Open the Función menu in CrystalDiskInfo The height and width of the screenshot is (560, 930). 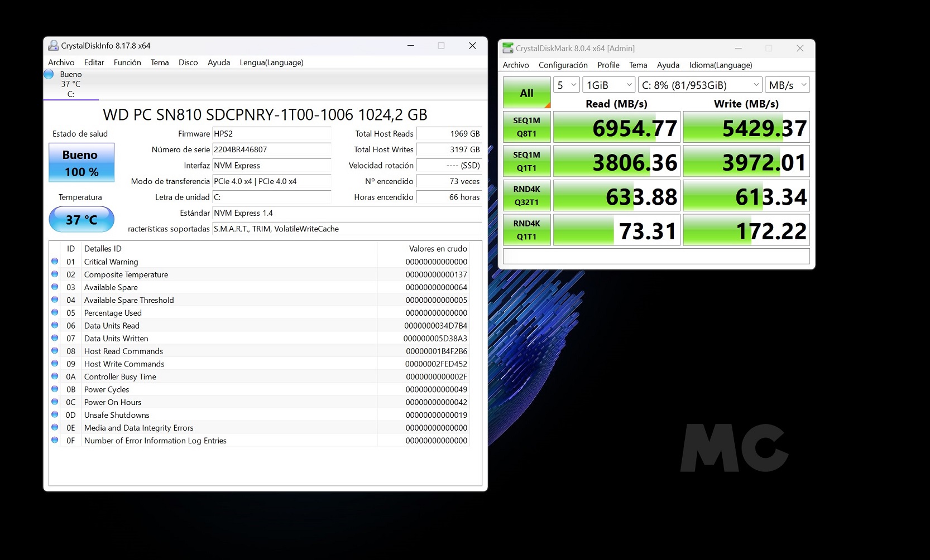click(127, 62)
